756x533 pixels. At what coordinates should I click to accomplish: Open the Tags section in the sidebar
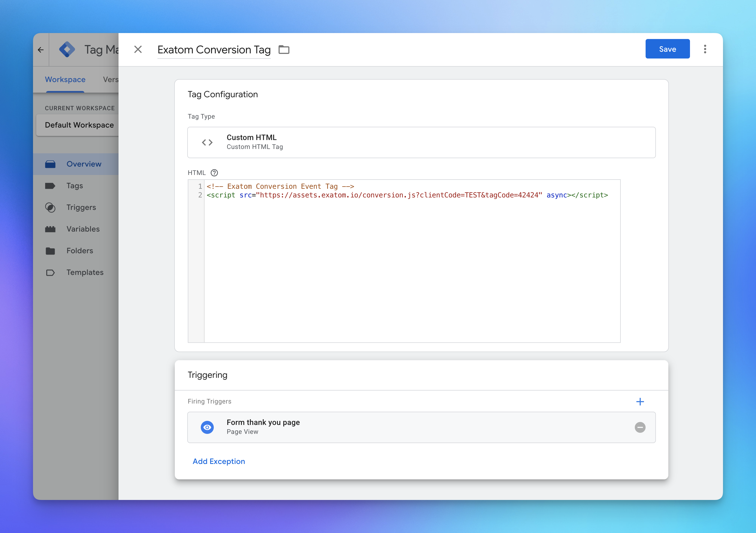tap(76, 186)
